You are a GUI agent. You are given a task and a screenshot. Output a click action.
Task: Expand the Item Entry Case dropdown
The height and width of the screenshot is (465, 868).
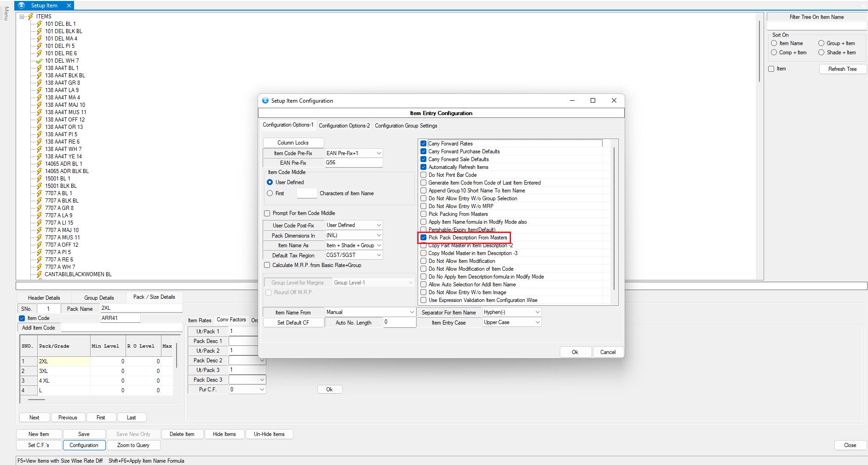pos(537,322)
